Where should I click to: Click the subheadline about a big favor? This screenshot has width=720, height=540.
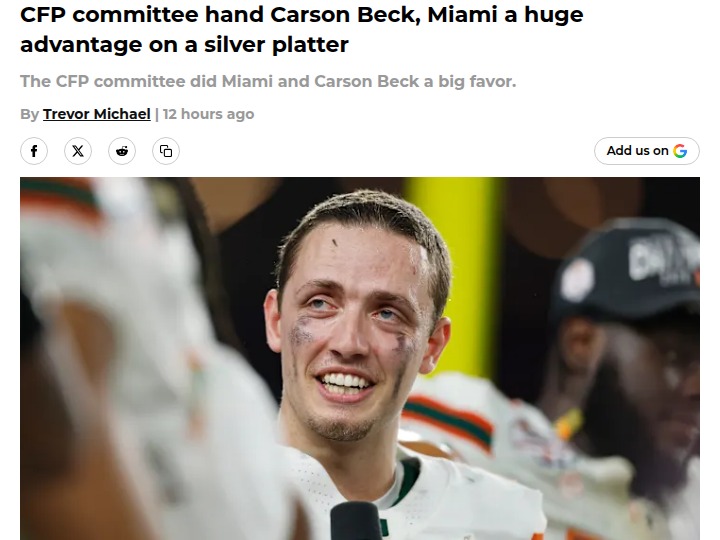point(268,81)
